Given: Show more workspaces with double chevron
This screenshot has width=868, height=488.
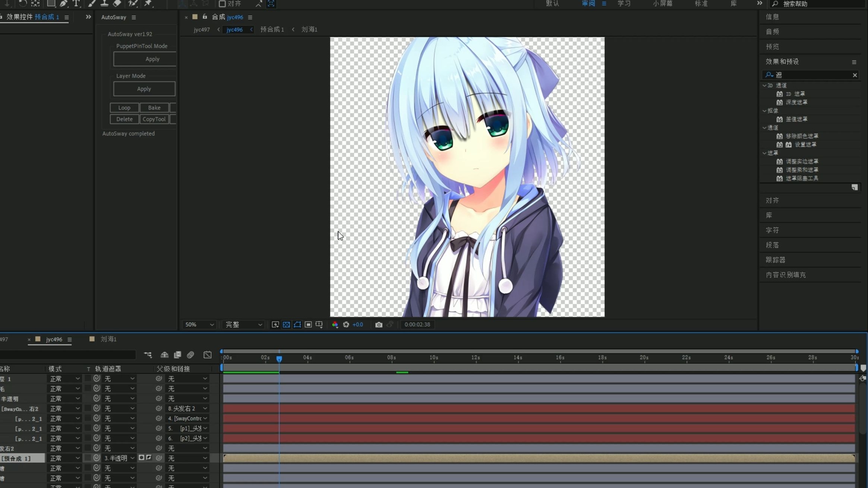Looking at the screenshot, I should click(760, 3).
